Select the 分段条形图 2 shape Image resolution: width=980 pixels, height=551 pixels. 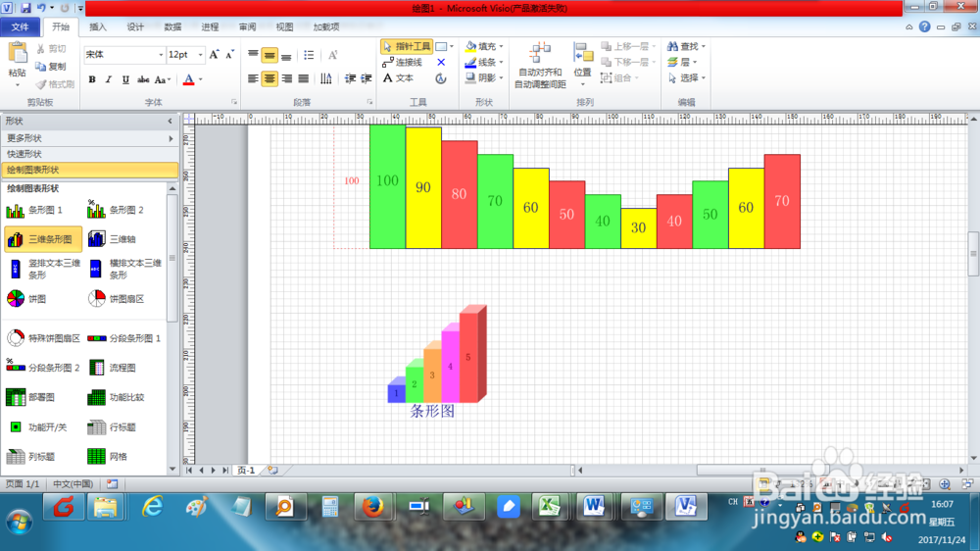pos(43,368)
